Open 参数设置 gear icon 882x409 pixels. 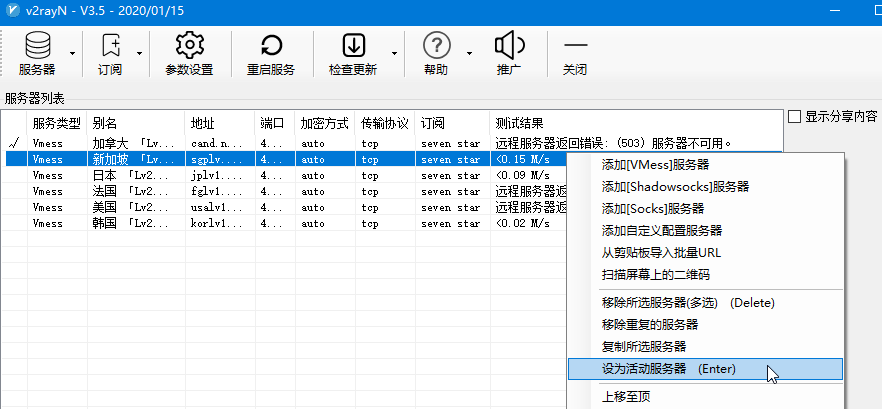190,46
